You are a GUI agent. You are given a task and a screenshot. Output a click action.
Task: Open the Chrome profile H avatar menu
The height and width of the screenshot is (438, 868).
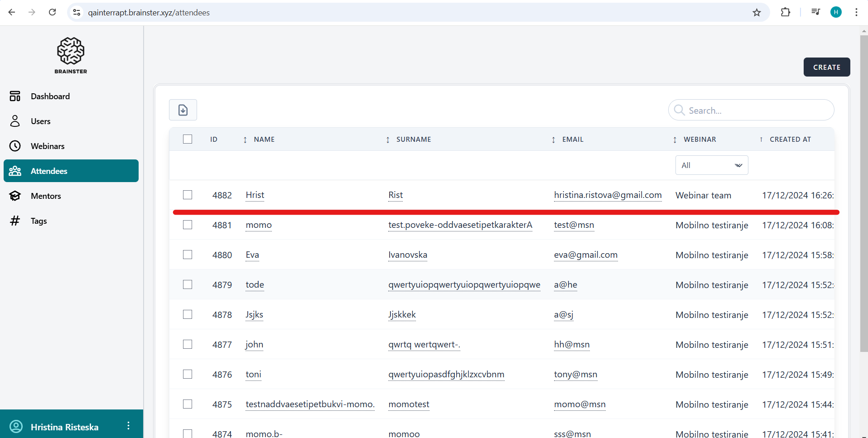tap(836, 13)
